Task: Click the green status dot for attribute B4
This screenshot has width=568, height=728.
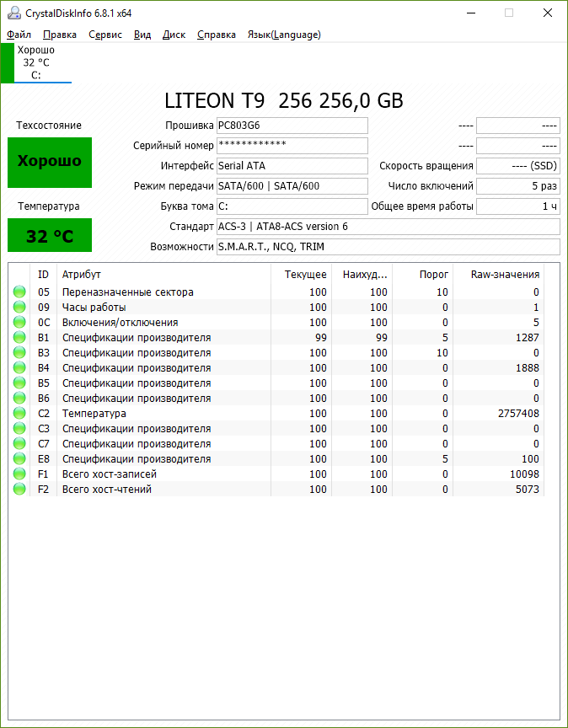Action: tap(19, 367)
